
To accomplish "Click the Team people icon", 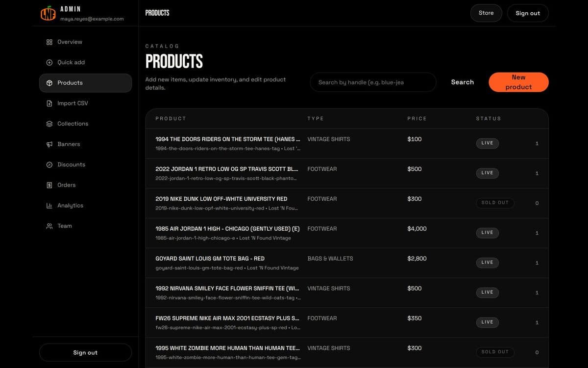I will click(49, 226).
